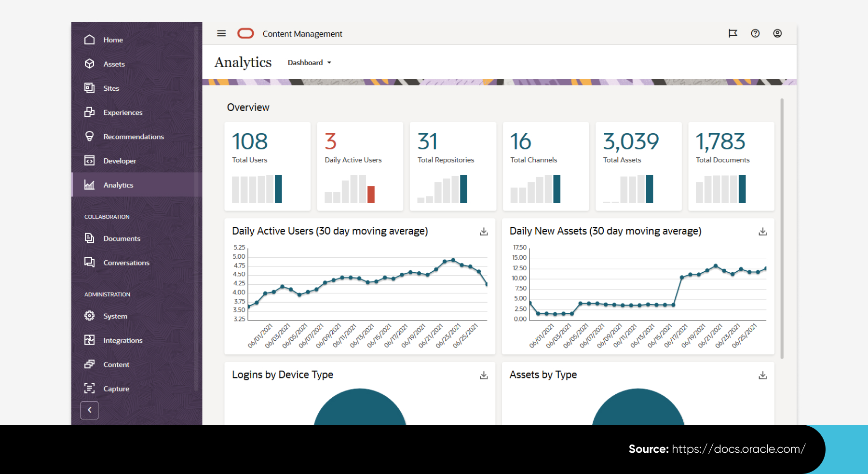The width and height of the screenshot is (868, 474).
Task: Click the user account icon
Action: tap(777, 33)
